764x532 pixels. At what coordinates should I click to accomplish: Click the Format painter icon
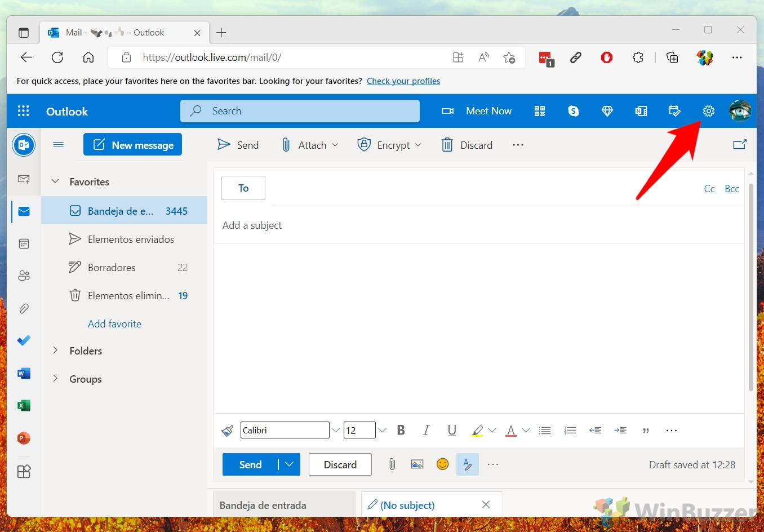click(x=227, y=431)
